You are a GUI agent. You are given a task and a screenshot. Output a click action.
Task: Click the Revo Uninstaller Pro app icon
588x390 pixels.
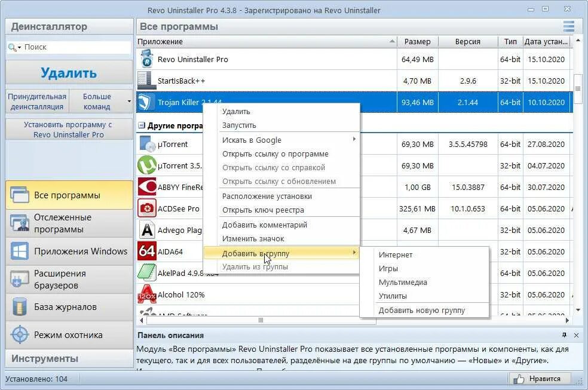(146, 59)
